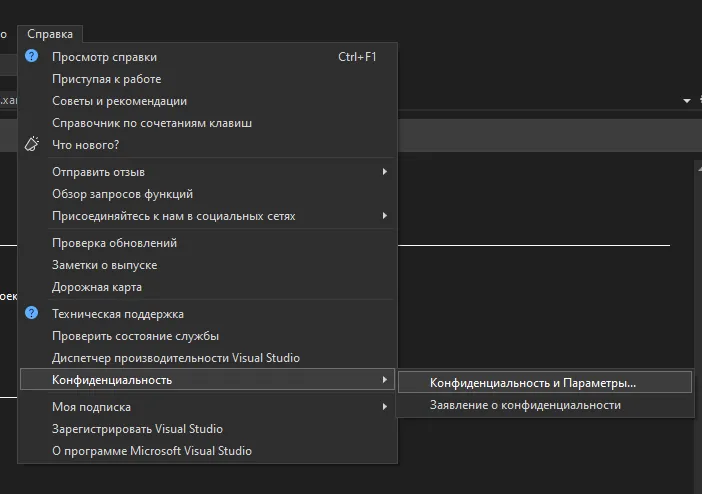Screen dimensions: 702x494
Task: Open the Справка menu tab
Action: click(50, 34)
